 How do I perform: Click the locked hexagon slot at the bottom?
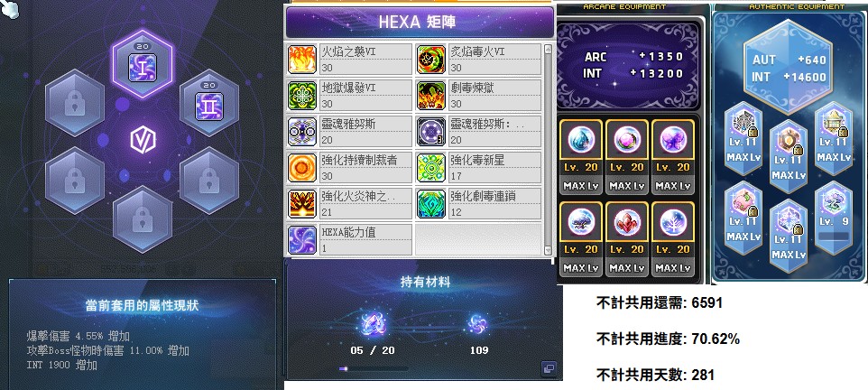click(143, 220)
